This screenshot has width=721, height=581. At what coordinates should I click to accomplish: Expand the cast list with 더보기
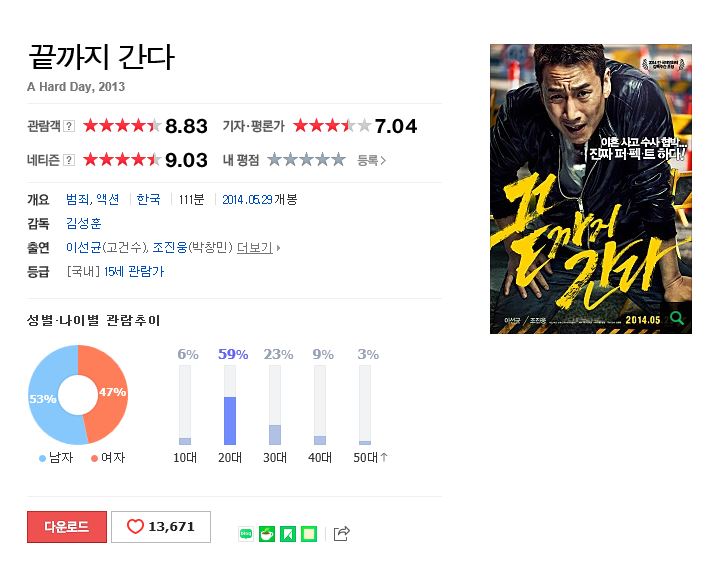coord(258,248)
